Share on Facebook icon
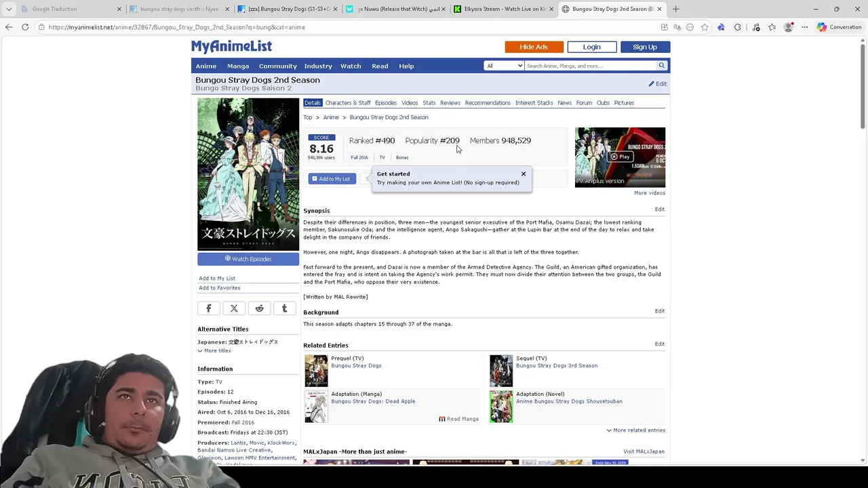The height and width of the screenshot is (488, 868). (x=209, y=308)
